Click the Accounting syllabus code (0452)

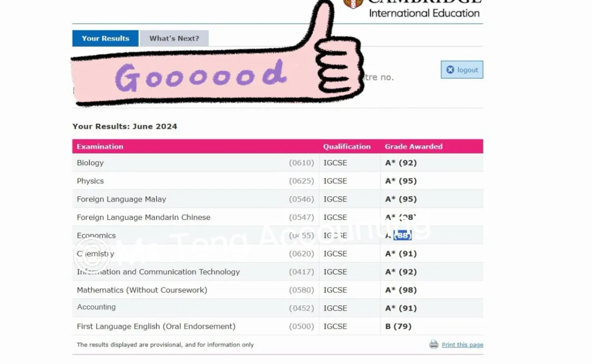click(301, 308)
